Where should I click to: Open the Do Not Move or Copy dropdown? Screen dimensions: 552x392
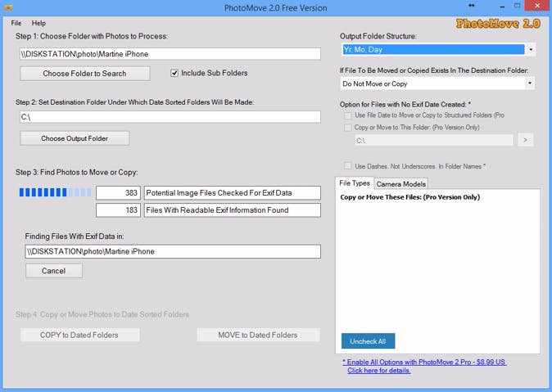(437, 83)
